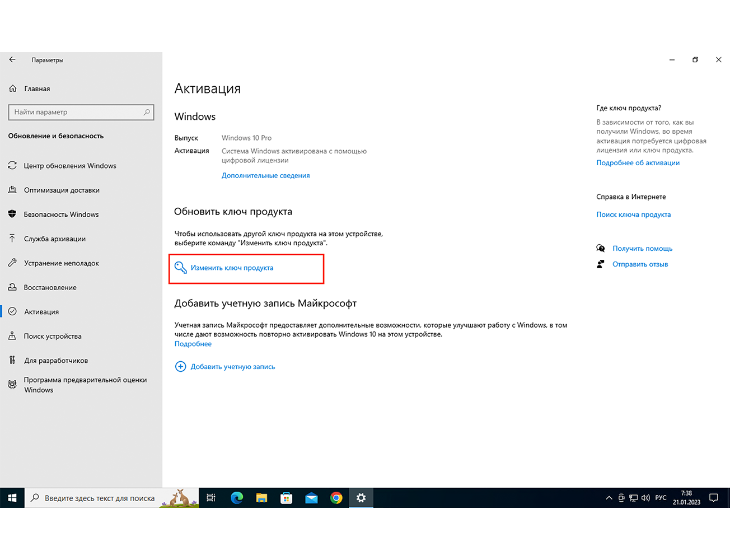
Task: Click Изменить ключ продукта link
Action: pyautogui.click(x=232, y=268)
